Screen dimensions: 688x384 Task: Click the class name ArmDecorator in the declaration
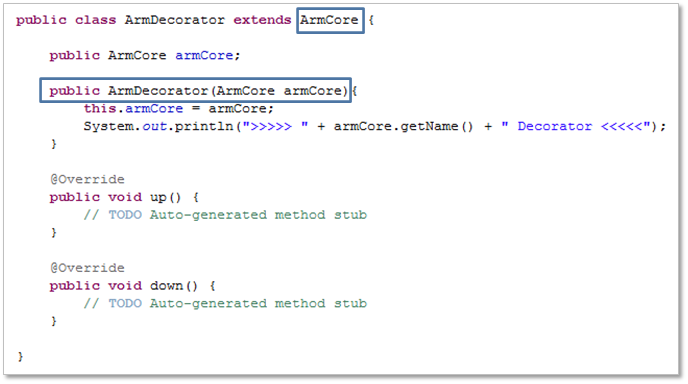coord(174,20)
